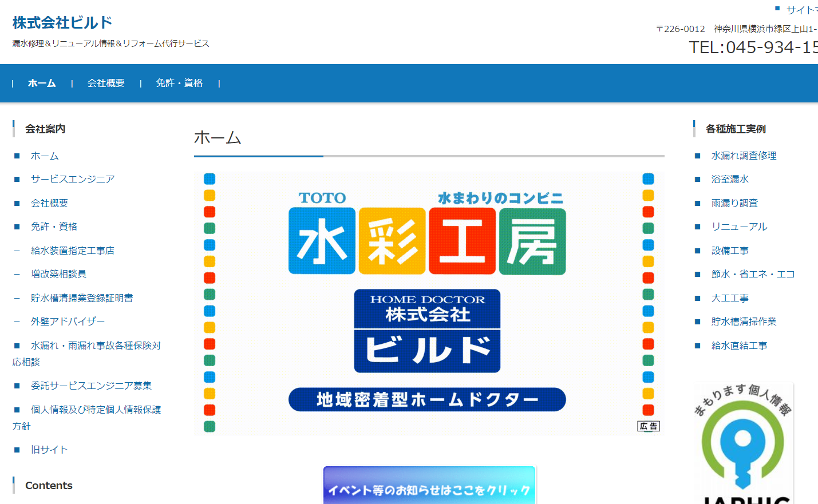The image size is (818, 504).
Task: Open the サービスエンジニア sidebar link
Action: point(73,179)
